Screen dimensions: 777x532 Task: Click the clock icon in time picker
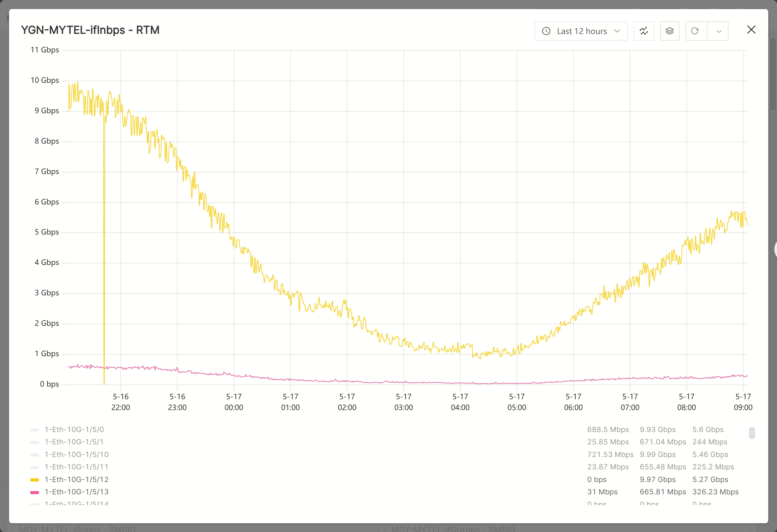(546, 31)
